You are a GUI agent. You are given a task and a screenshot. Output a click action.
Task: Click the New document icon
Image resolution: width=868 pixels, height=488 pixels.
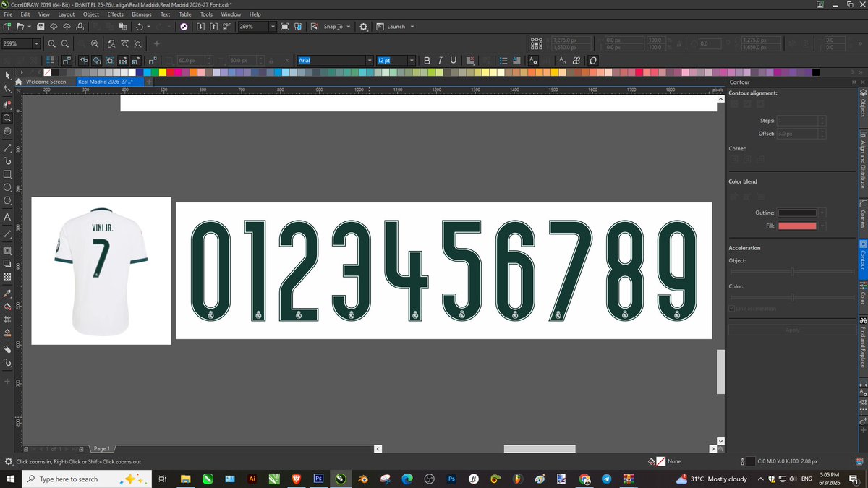[7, 27]
